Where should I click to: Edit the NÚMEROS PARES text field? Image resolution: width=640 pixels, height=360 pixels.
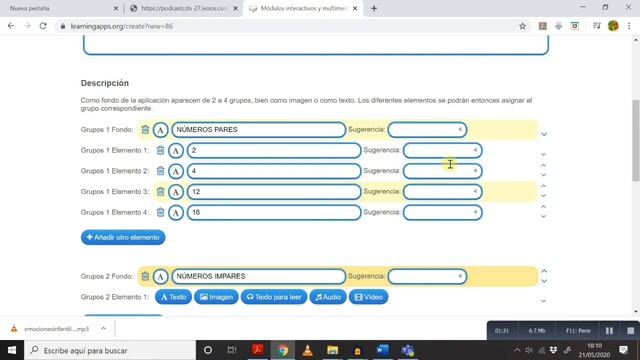258,130
